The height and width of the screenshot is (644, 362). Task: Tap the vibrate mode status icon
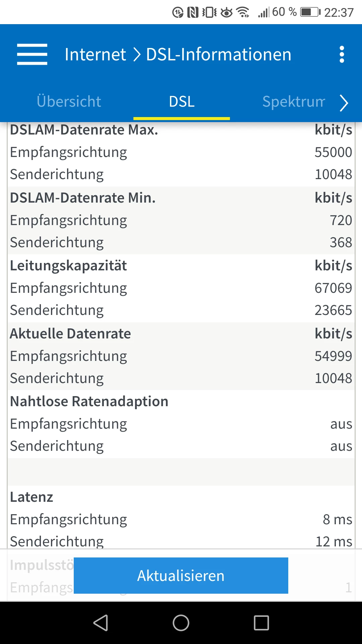[209, 12]
